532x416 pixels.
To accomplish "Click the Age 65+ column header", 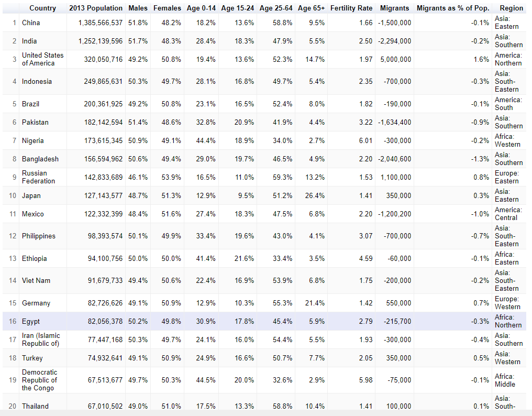I will 311,8.
